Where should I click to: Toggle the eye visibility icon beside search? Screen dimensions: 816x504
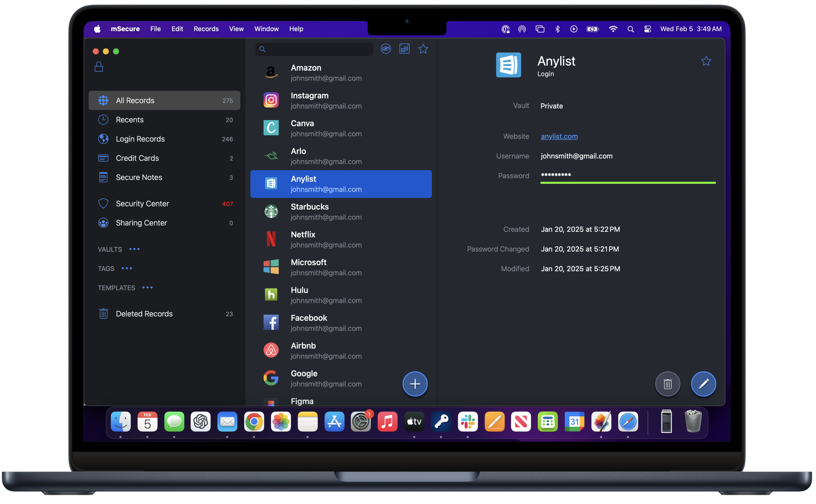pos(386,49)
